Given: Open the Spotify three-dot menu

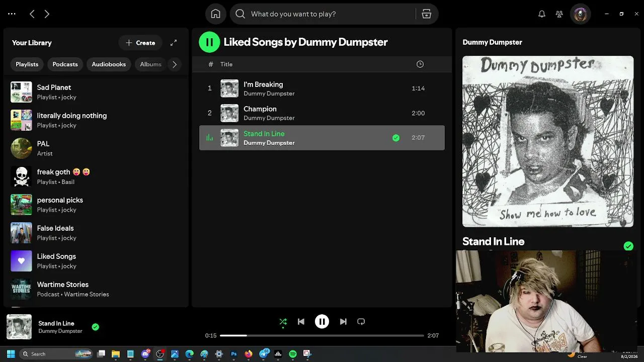Looking at the screenshot, I should pos(12,14).
